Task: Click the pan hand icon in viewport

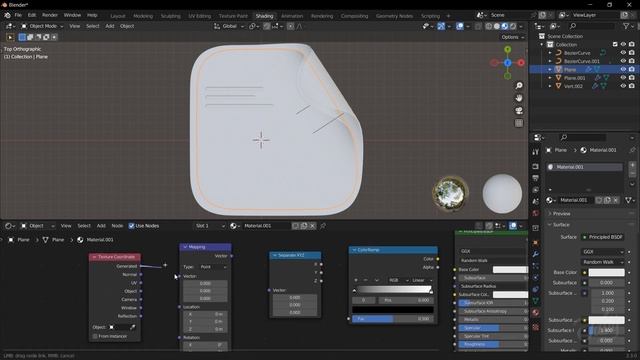Action: (519, 98)
